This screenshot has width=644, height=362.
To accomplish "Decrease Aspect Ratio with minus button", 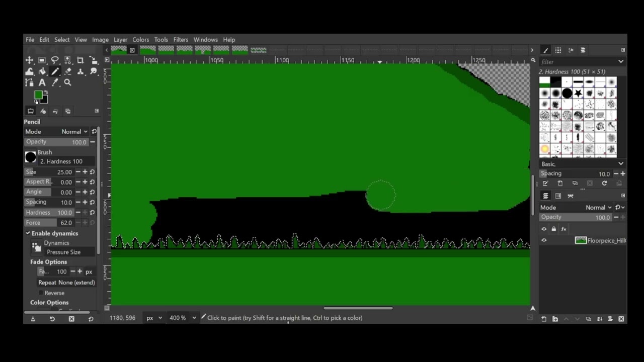I will click(77, 182).
